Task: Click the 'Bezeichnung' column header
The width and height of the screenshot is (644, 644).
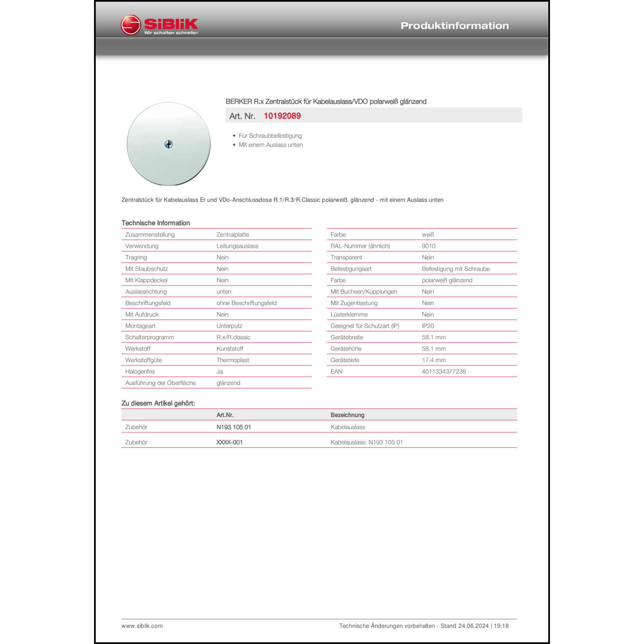Action: click(x=347, y=415)
